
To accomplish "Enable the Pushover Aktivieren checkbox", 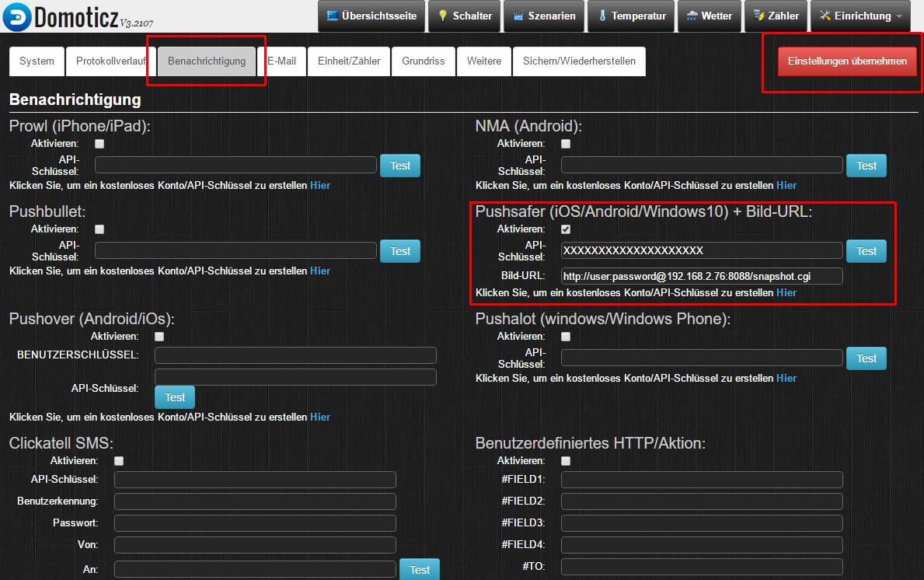I will [159, 337].
